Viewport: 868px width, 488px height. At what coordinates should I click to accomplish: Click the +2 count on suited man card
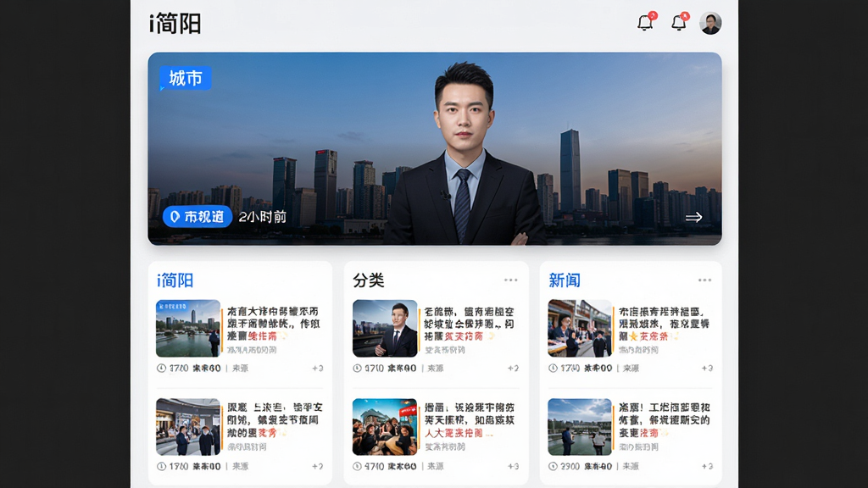click(x=513, y=368)
